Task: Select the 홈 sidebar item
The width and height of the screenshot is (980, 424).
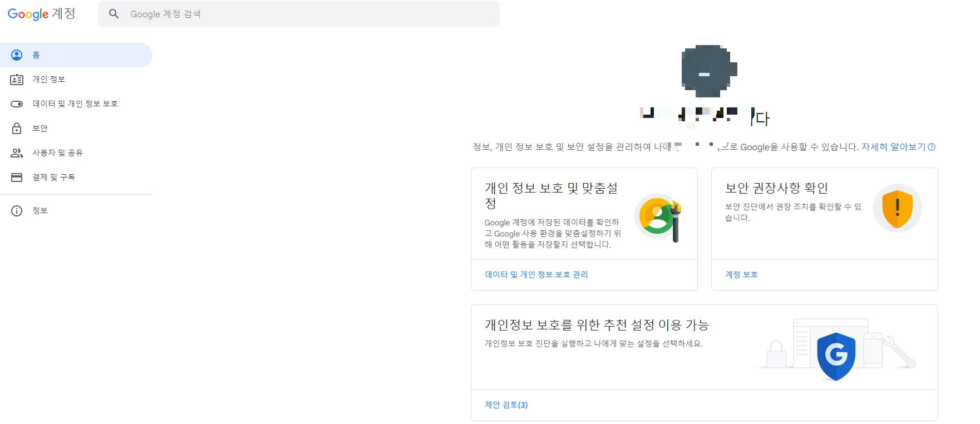Action: [x=76, y=55]
